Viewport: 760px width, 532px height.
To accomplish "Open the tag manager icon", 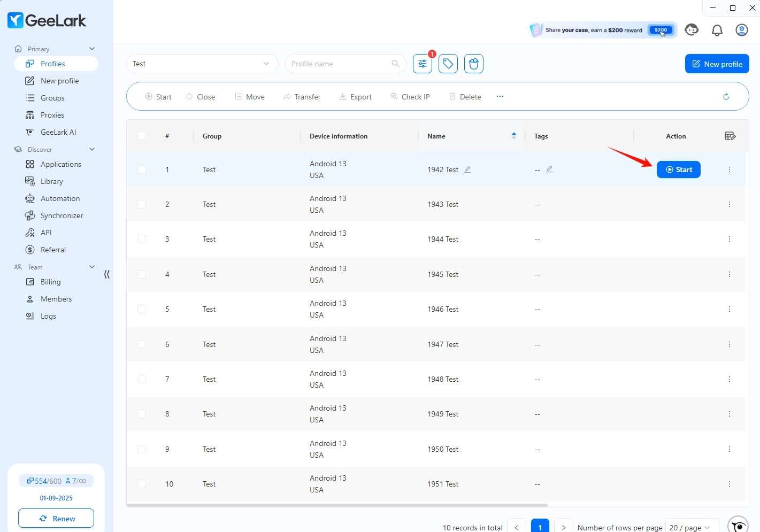I will [448, 64].
